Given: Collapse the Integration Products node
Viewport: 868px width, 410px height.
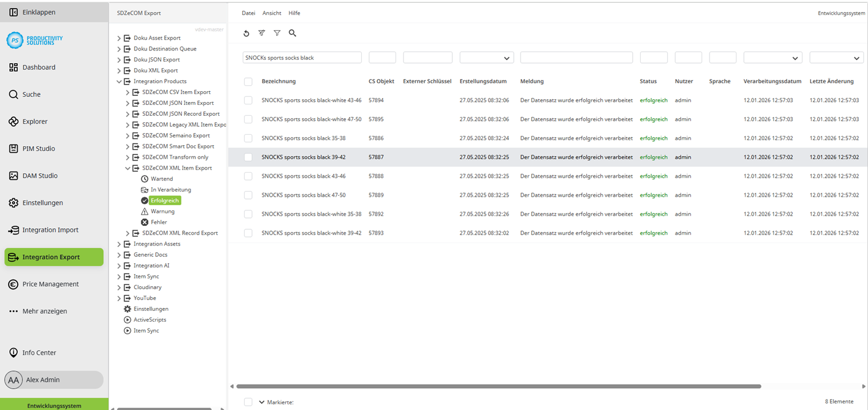Looking at the screenshot, I should (x=119, y=81).
